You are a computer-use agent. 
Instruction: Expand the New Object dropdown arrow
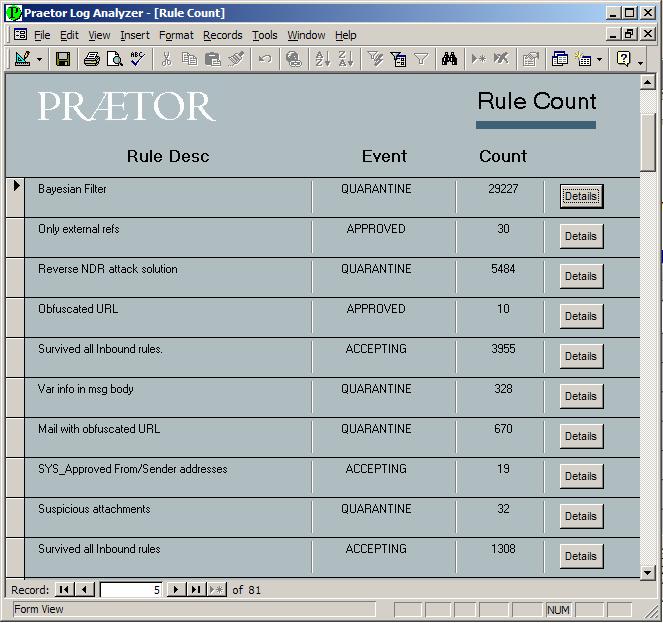[599, 59]
